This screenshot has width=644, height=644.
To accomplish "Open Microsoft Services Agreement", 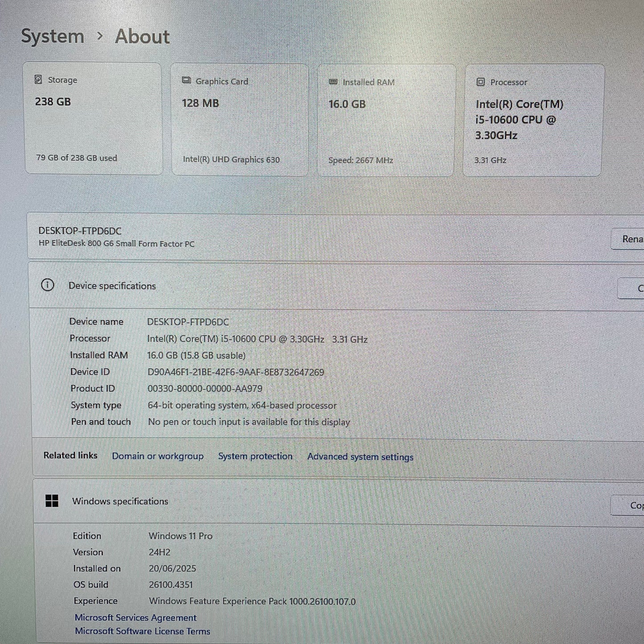I will (135, 618).
